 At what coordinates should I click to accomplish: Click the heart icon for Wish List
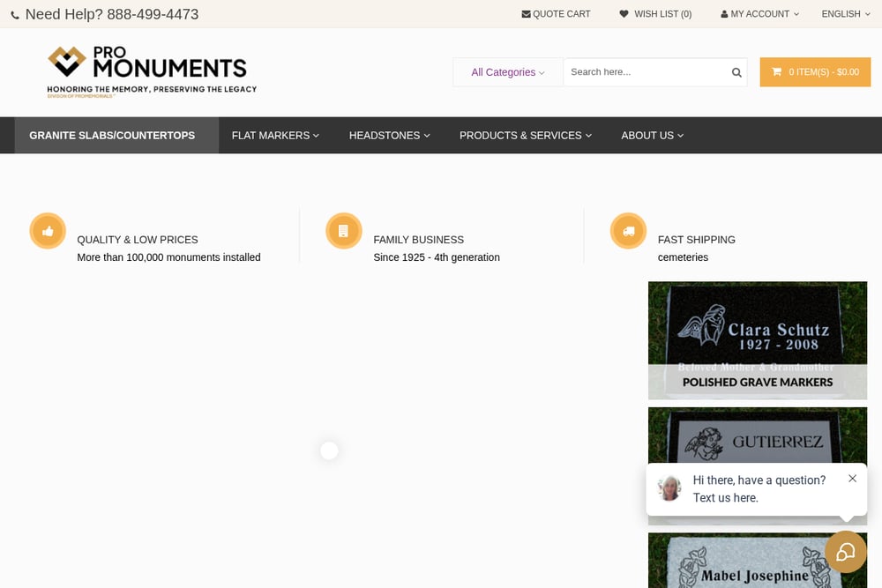624,14
